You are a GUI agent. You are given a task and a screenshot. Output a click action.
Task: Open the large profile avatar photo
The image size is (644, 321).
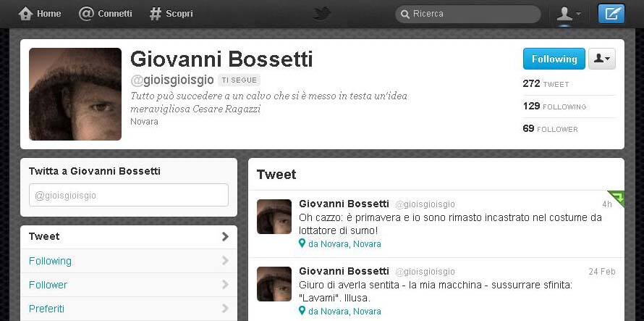pyautogui.click(x=75, y=94)
